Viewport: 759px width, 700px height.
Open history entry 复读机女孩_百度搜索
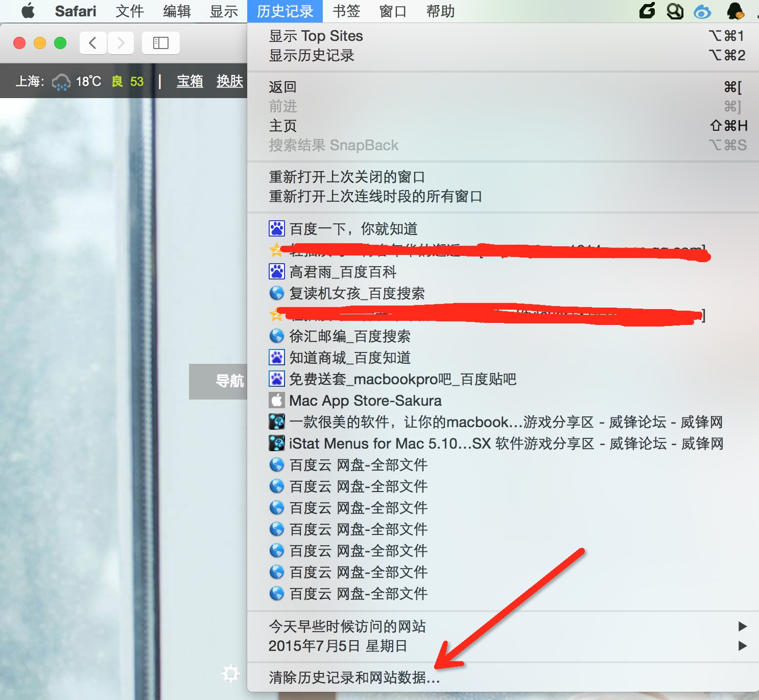(503, 293)
